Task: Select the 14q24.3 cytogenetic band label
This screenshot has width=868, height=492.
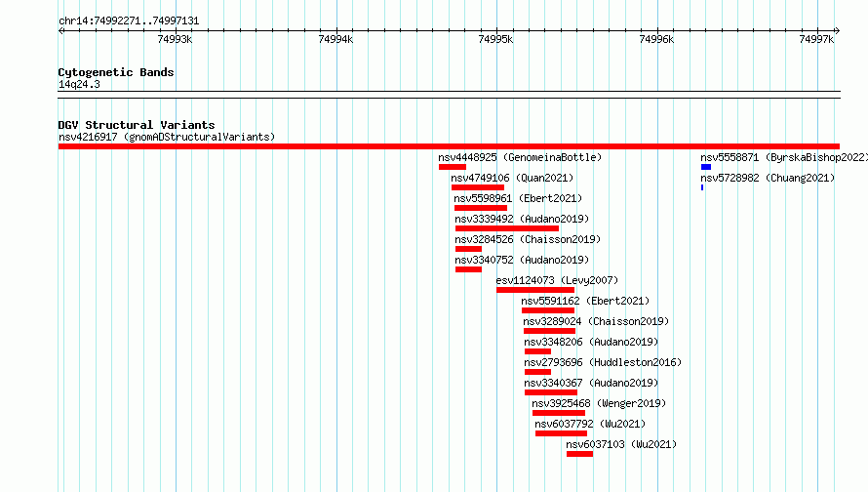Action: click(x=79, y=84)
